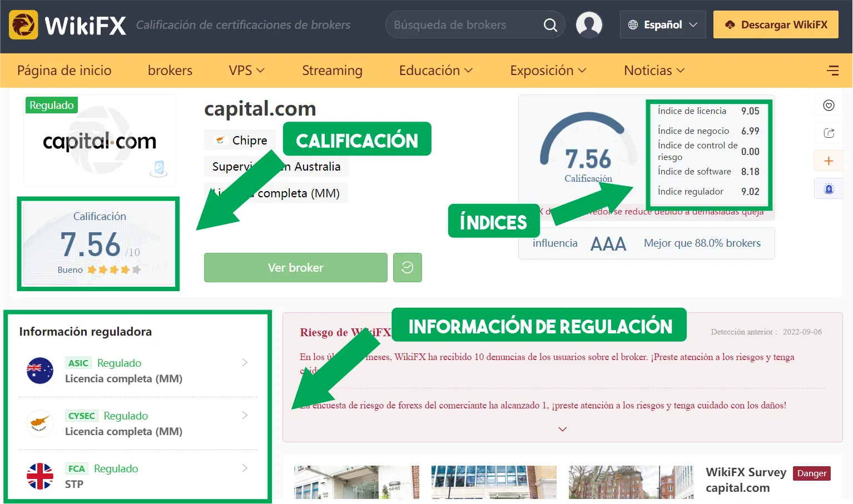Click the ASIC tag label

(x=78, y=363)
